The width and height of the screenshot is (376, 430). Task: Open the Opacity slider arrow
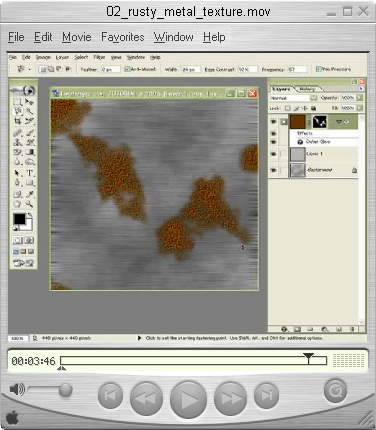(359, 98)
